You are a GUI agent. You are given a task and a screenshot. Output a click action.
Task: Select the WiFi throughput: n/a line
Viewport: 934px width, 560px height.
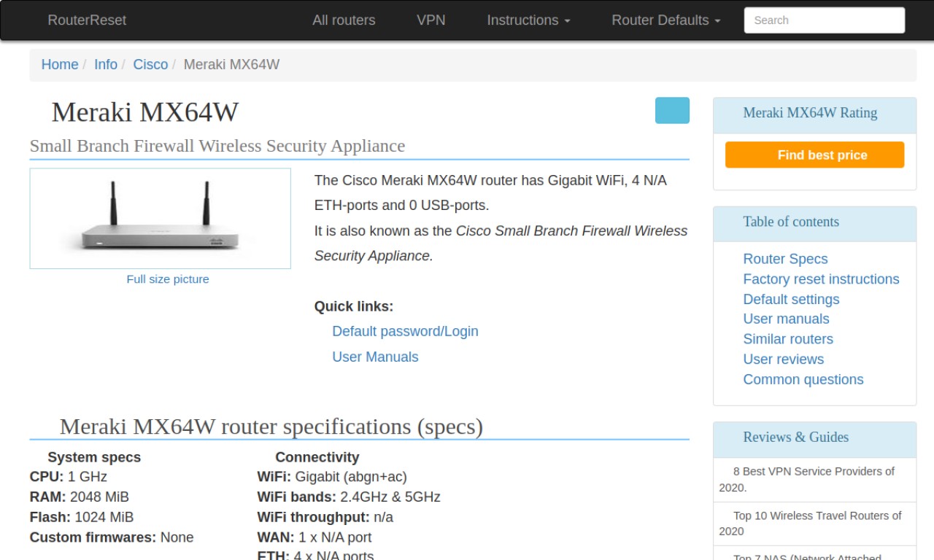pyautogui.click(x=325, y=517)
